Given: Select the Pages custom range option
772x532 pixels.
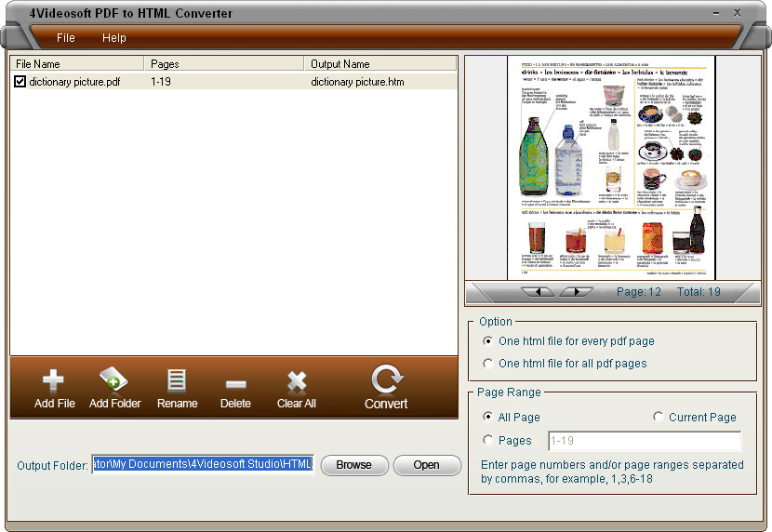Looking at the screenshot, I should (x=488, y=441).
